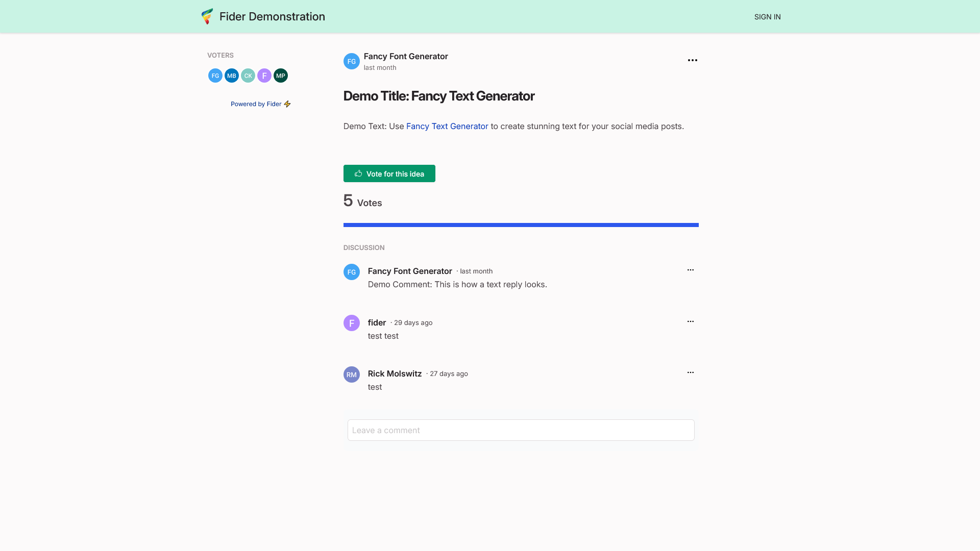Follow the Powered by Fider link
This screenshot has width=980, height=551.
click(x=261, y=104)
